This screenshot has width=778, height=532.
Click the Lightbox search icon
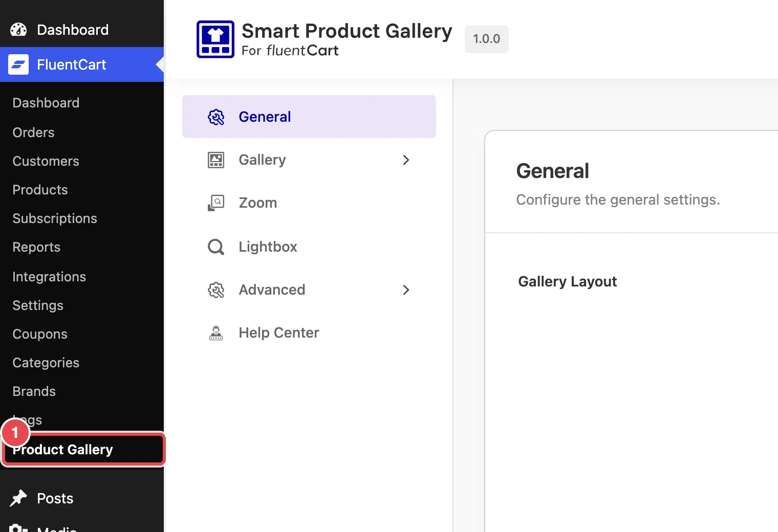click(216, 247)
